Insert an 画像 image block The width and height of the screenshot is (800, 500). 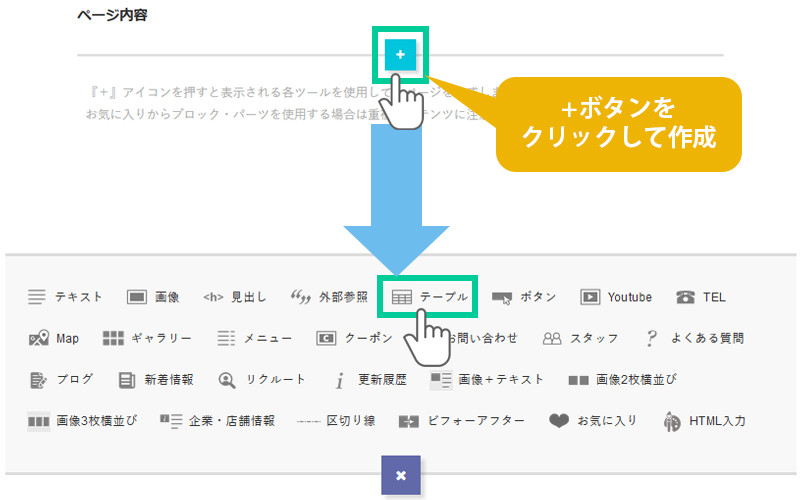tap(153, 297)
